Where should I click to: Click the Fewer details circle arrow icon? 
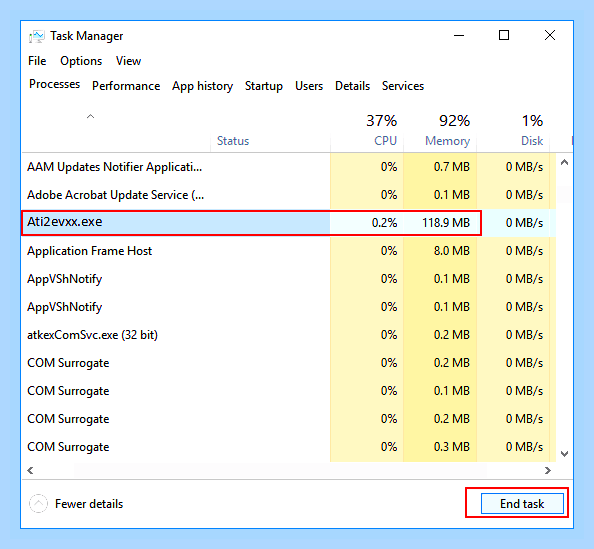tap(38, 504)
